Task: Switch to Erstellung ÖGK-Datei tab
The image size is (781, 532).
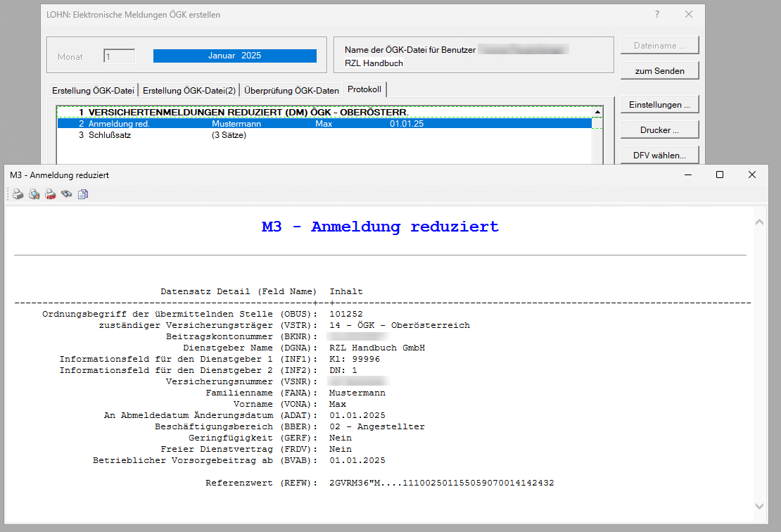Action: tap(93, 91)
